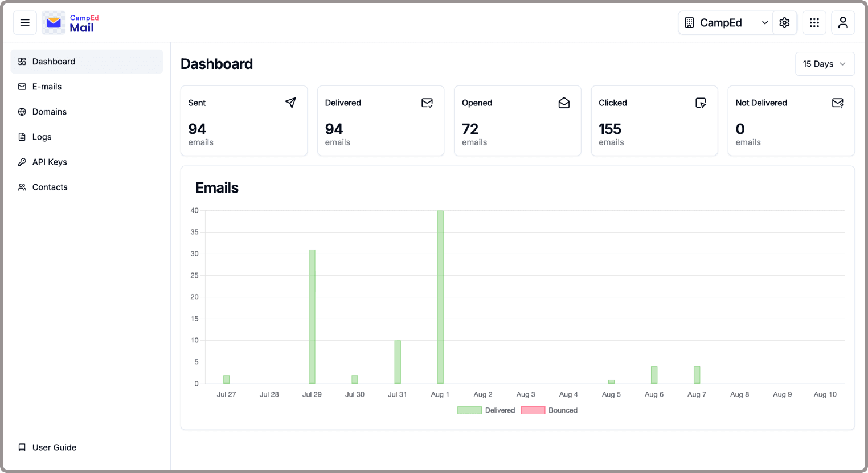Click the cursor icon on Clicked card
The image size is (868, 473).
pyautogui.click(x=701, y=103)
